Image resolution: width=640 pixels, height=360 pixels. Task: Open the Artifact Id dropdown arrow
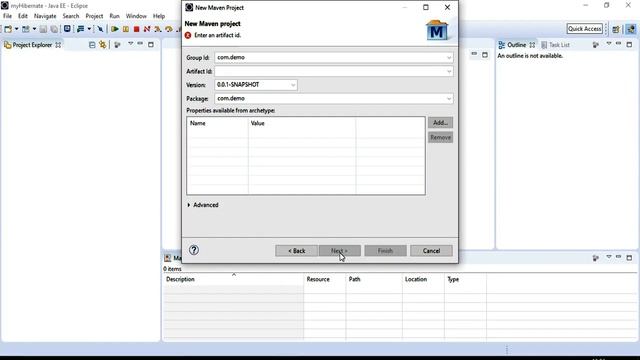pyautogui.click(x=449, y=71)
